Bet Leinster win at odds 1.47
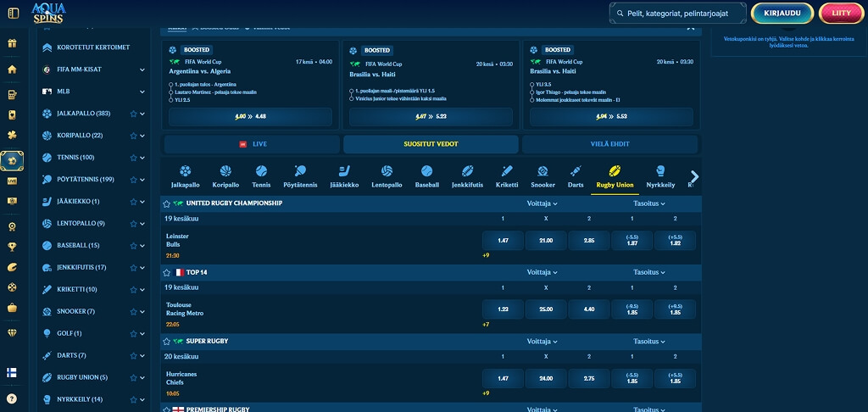The height and width of the screenshot is (412, 868). [503, 241]
